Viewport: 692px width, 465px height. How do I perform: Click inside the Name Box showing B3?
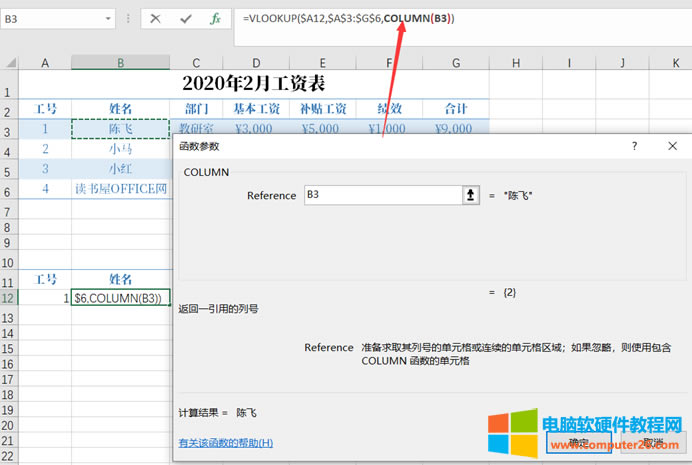pos(50,19)
